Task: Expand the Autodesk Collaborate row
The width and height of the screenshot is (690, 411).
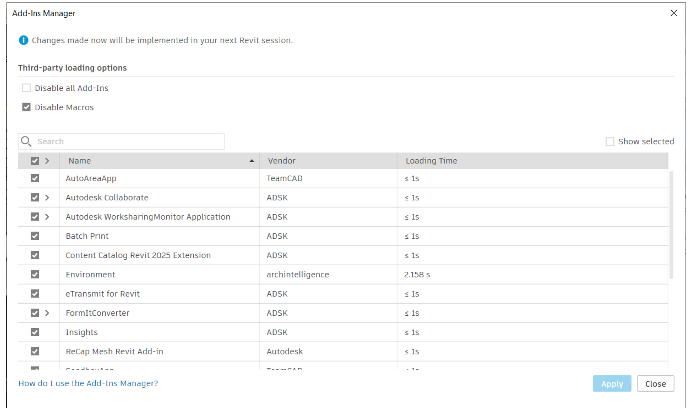Action: point(47,198)
